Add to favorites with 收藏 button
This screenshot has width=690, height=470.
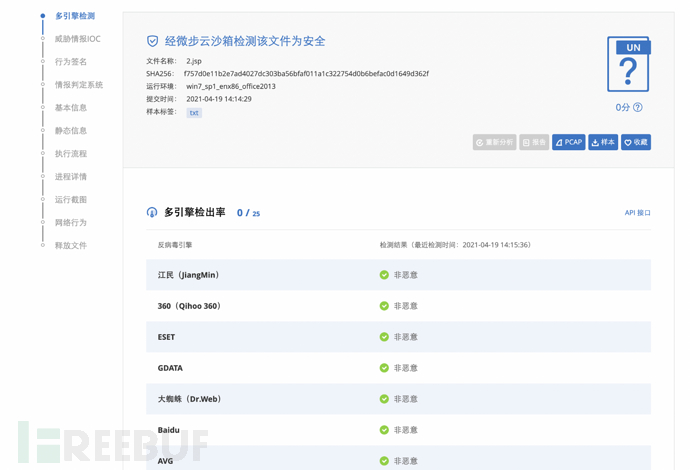(x=636, y=142)
